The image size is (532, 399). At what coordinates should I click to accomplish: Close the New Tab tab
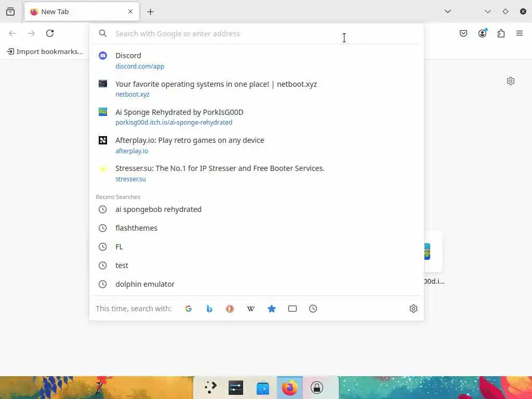[130, 11]
